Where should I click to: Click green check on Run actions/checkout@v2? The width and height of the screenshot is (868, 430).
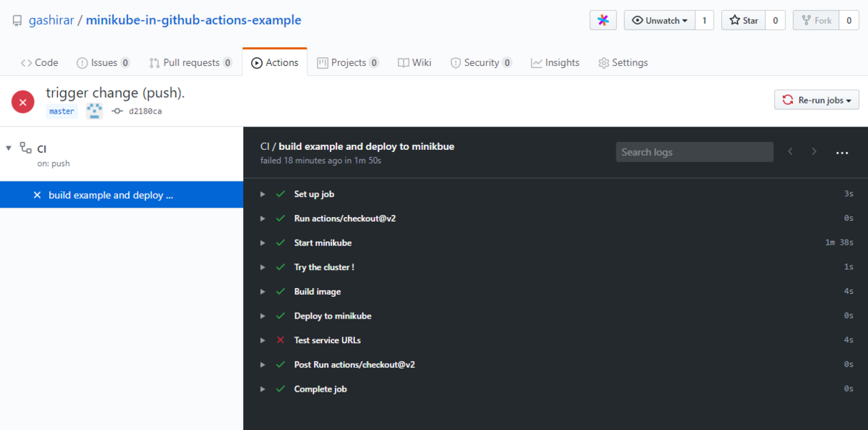(x=281, y=218)
